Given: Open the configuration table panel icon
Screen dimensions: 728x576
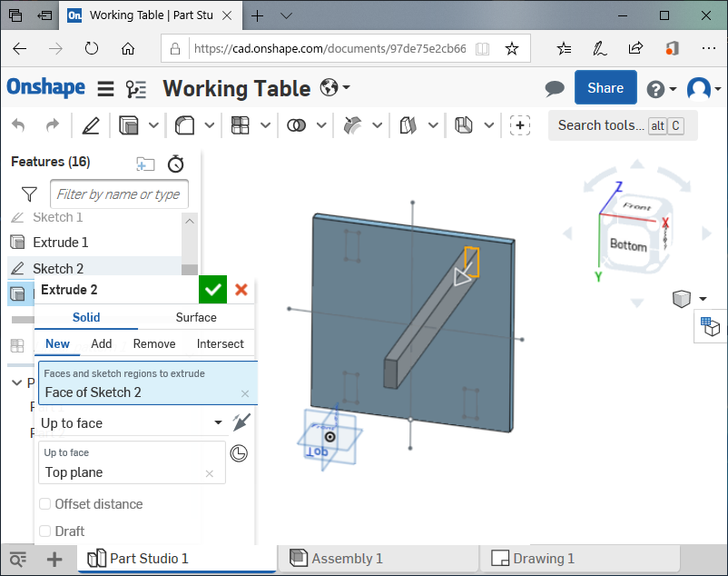Looking at the screenshot, I should [711, 326].
